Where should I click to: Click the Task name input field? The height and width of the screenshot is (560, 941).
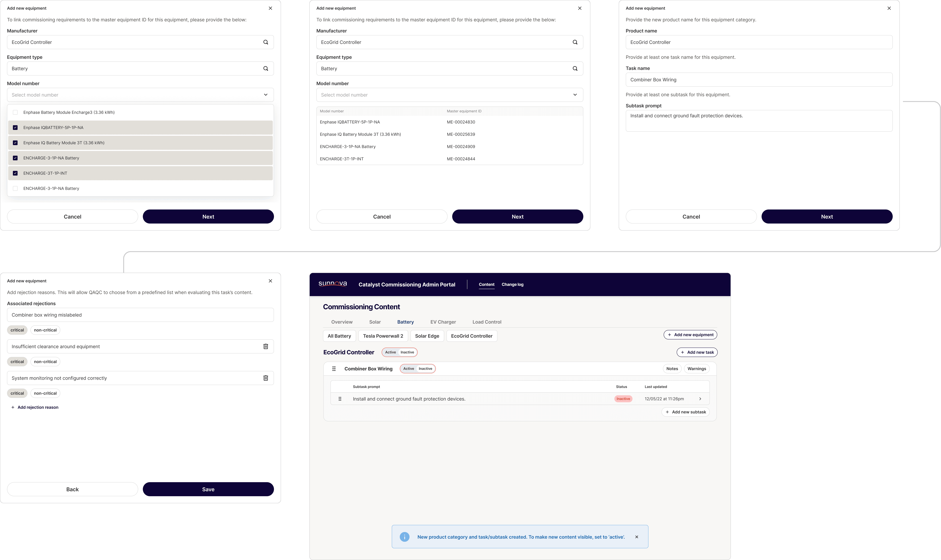pos(759,80)
